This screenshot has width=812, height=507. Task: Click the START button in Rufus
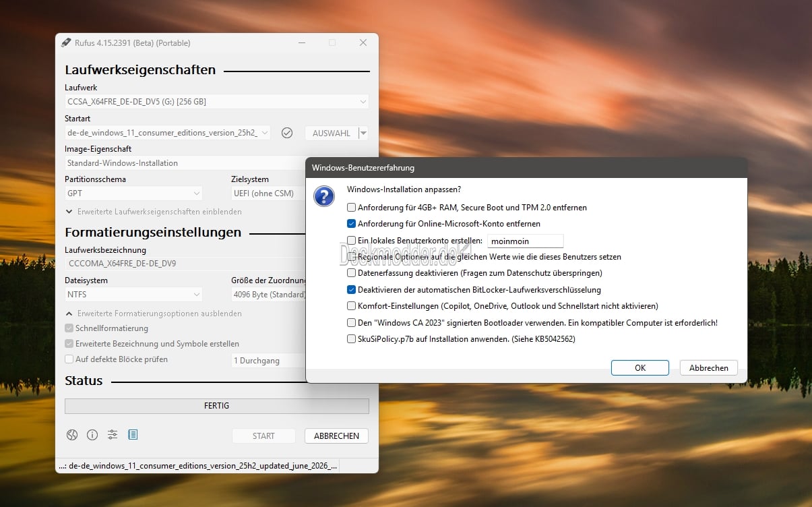tap(263, 436)
